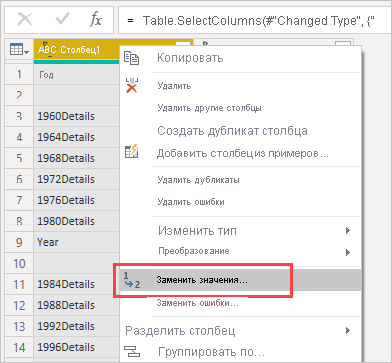Select the 1976Details cell

pyautogui.click(x=76, y=200)
